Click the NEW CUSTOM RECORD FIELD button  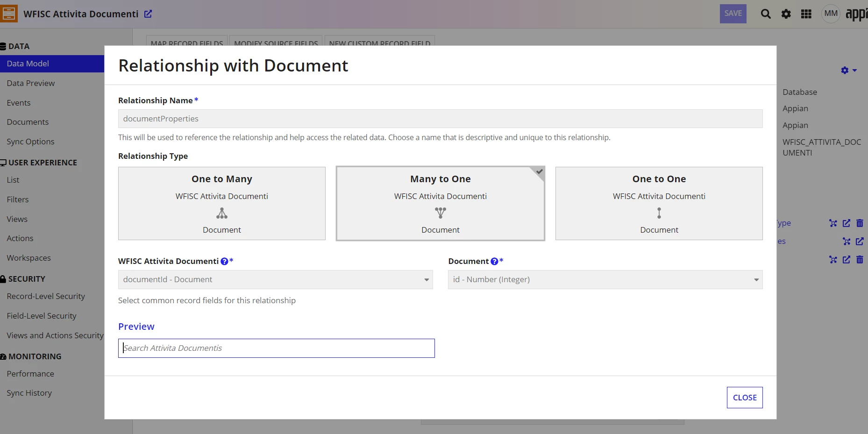click(x=380, y=41)
